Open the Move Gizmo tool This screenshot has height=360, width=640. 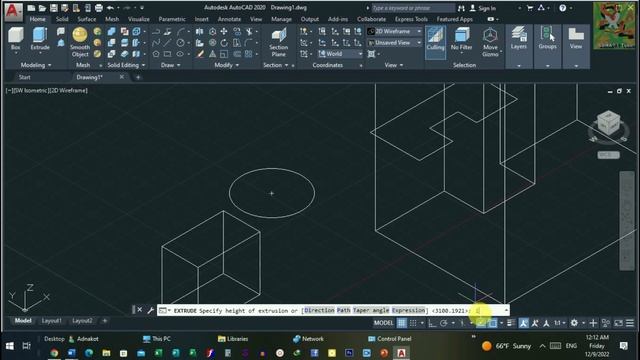click(x=490, y=42)
